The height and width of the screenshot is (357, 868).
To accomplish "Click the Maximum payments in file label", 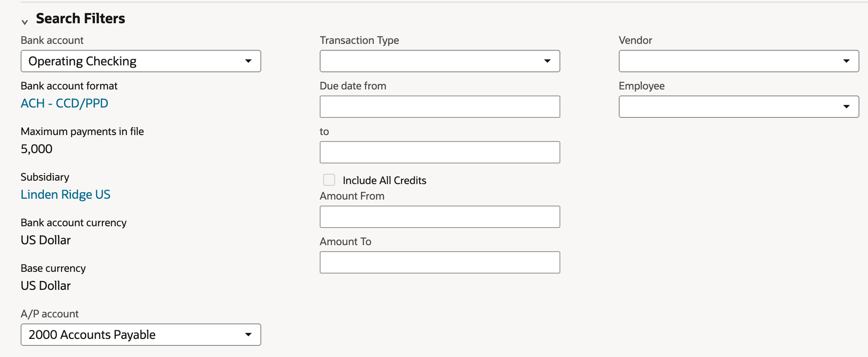I will [82, 132].
